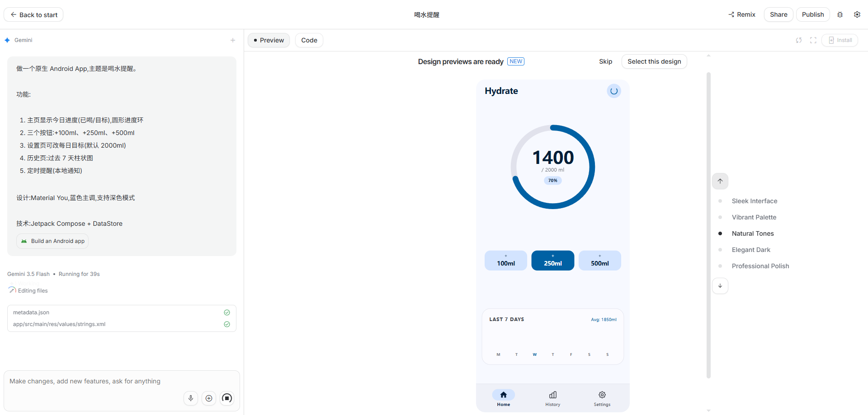Click the preview vertical scrollbar
This screenshot has height=415, width=868.
(708, 225)
